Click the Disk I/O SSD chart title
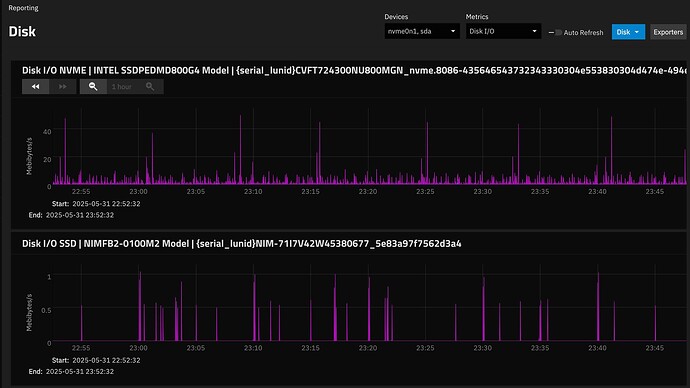 [242, 244]
